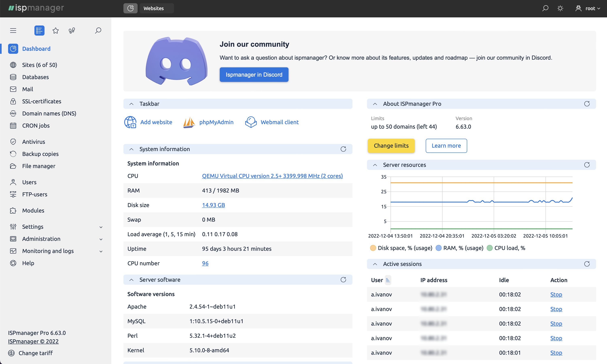
Task: Refresh the Active sessions list
Action: tap(587, 264)
